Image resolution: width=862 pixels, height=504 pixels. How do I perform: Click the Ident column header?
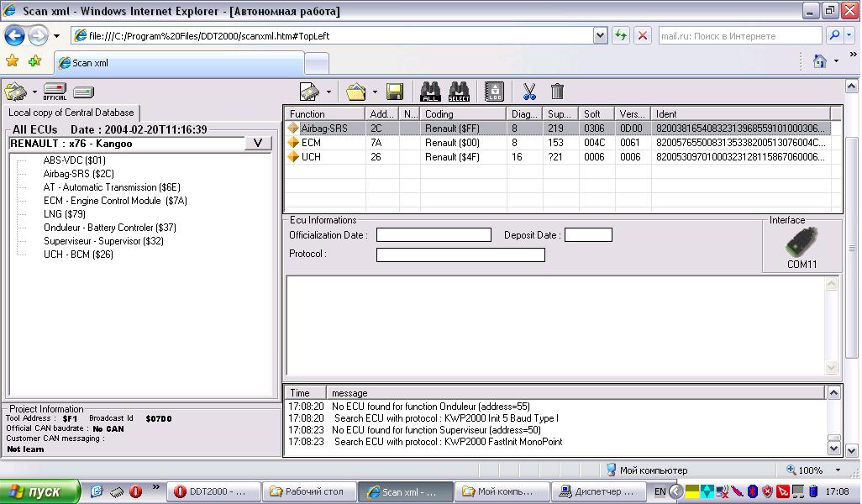740,113
